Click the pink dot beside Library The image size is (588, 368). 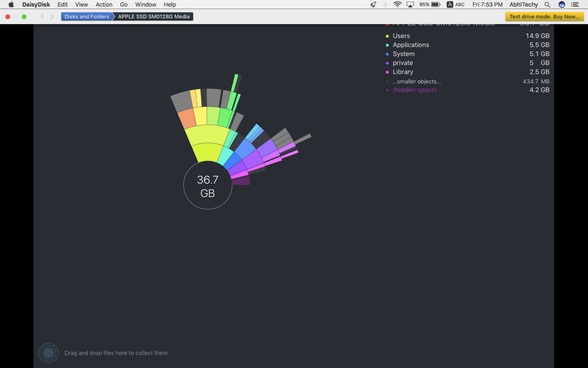pyautogui.click(x=387, y=72)
